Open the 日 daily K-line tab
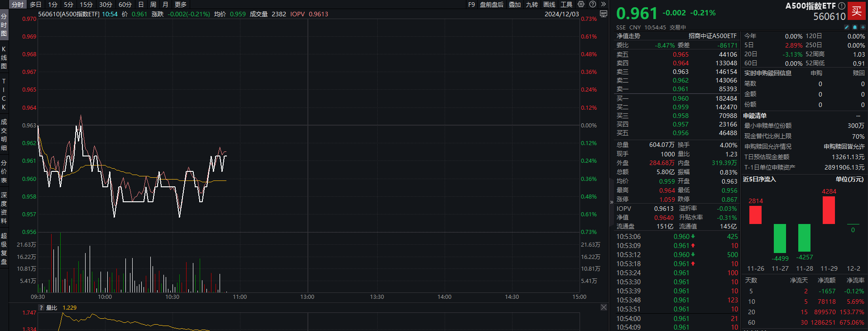 [x=141, y=5]
